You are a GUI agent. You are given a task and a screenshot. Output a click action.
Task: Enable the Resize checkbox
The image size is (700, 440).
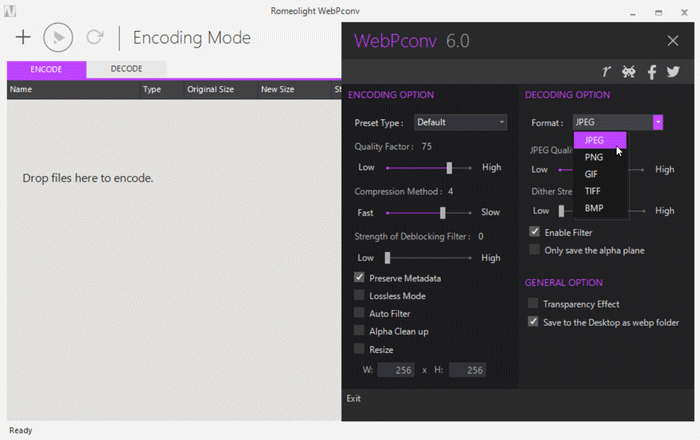(359, 349)
